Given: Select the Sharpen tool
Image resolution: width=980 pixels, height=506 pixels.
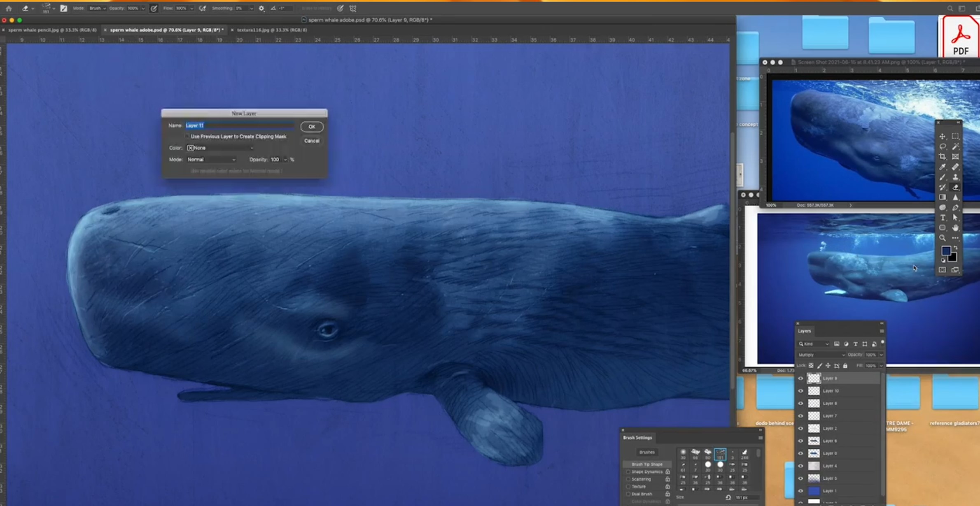Looking at the screenshot, I should click(x=956, y=197).
